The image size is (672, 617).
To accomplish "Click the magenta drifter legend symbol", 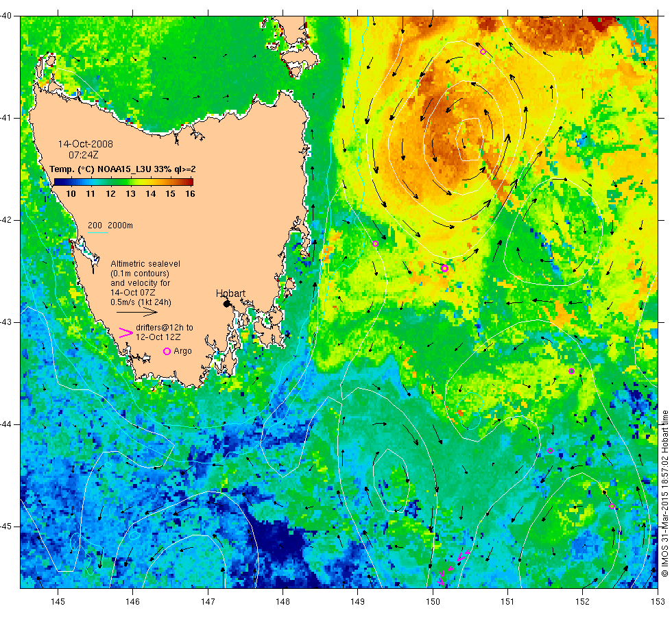I will coord(126,333).
